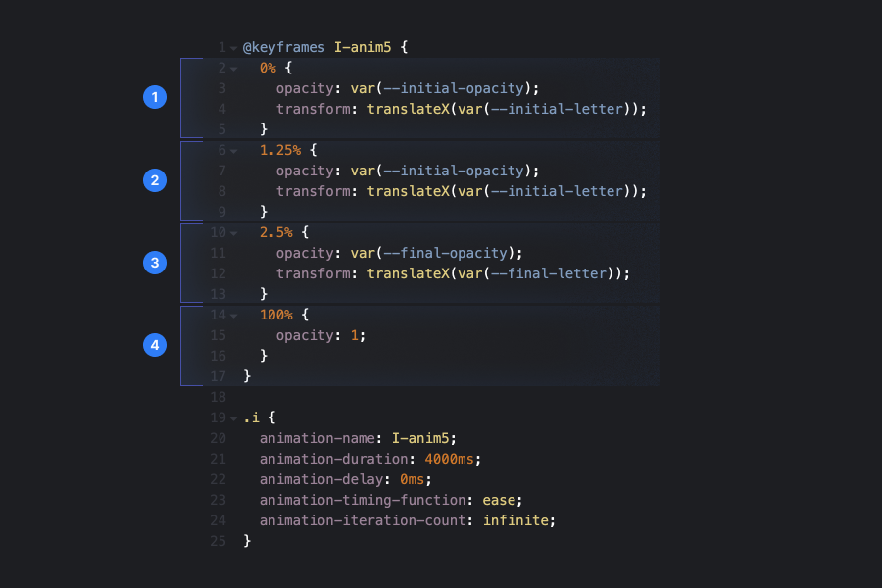The width and height of the screenshot is (882, 588).
Task: Click 'animation-delay' property name
Action: (x=321, y=479)
